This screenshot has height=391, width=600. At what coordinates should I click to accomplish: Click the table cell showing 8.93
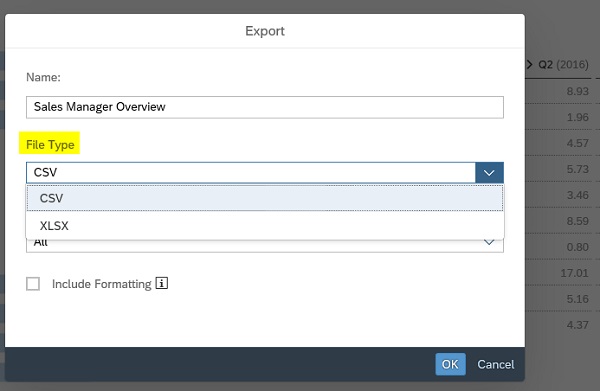pos(577,91)
